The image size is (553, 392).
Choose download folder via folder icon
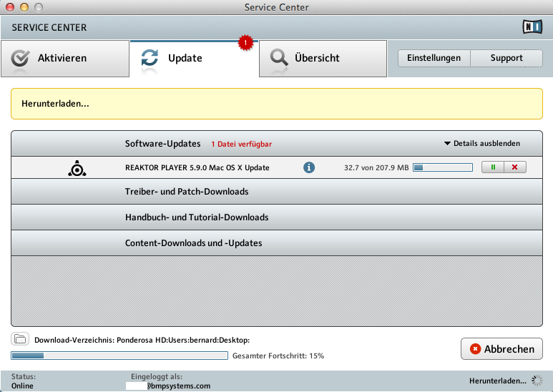click(x=20, y=339)
